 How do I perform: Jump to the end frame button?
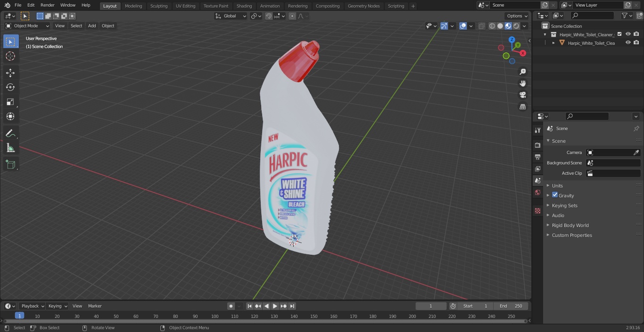click(292, 306)
